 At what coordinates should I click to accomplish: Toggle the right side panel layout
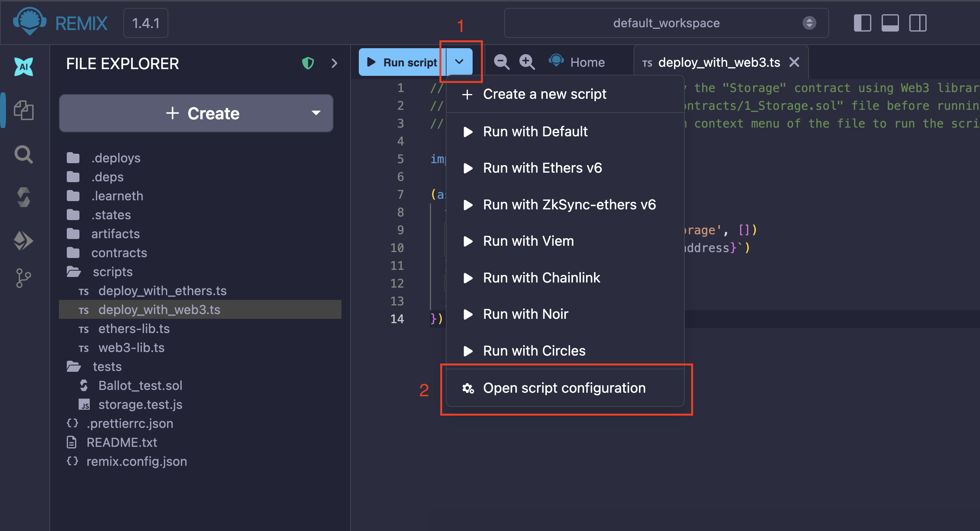[x=918, y=23]
